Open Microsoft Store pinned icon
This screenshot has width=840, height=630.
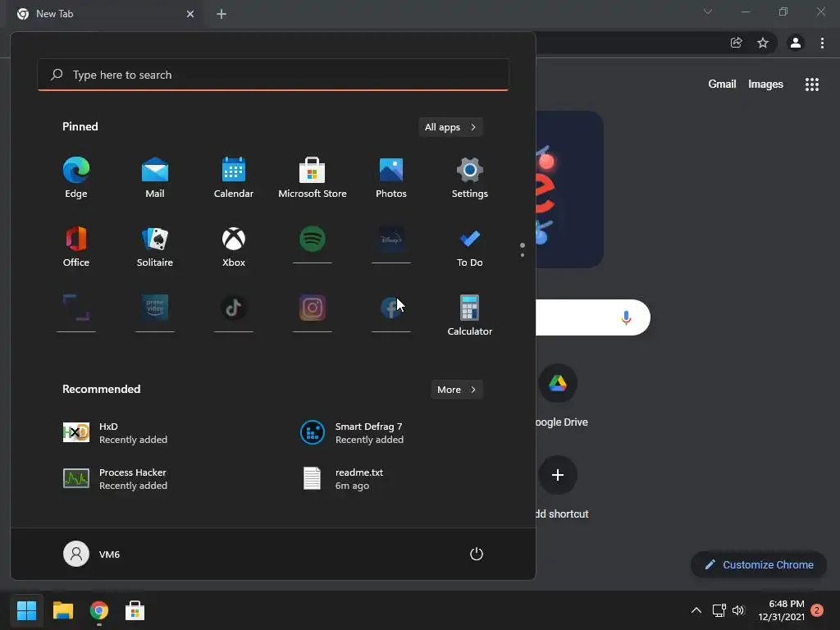[x=313, y=178]
